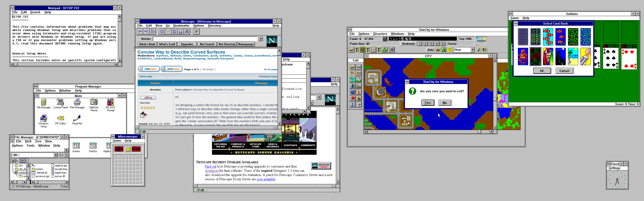
Task: Select the power lines tool in SimCity palette
Action: click(352, 73)
